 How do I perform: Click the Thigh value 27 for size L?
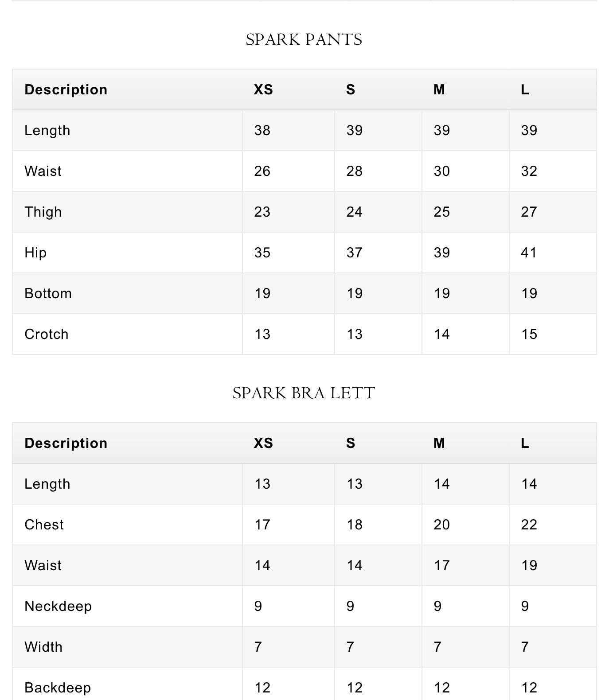tap(529, 212)
